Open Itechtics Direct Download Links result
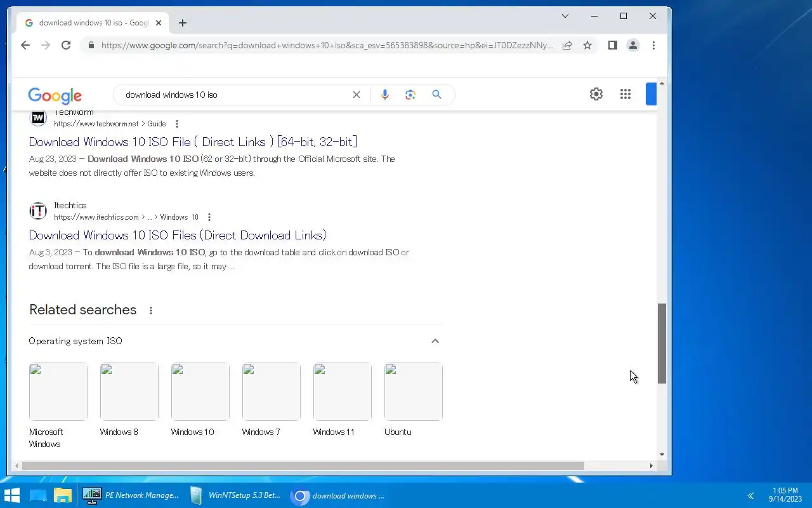812x508 pixels. [x=178, y=235]
